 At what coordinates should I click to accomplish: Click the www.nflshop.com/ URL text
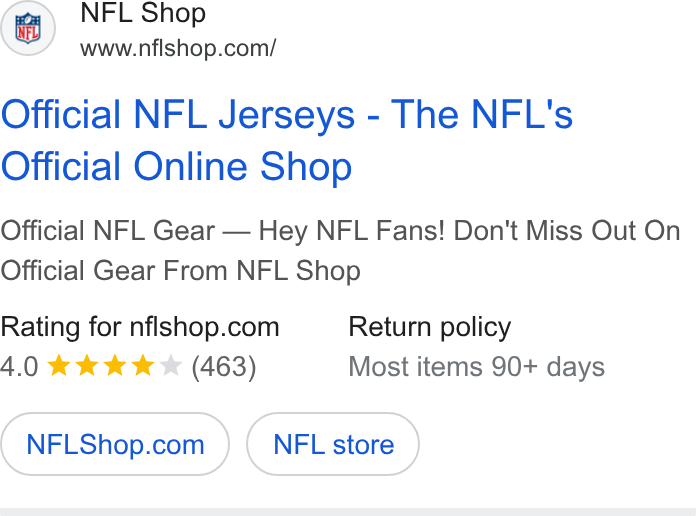coord(178,48)
